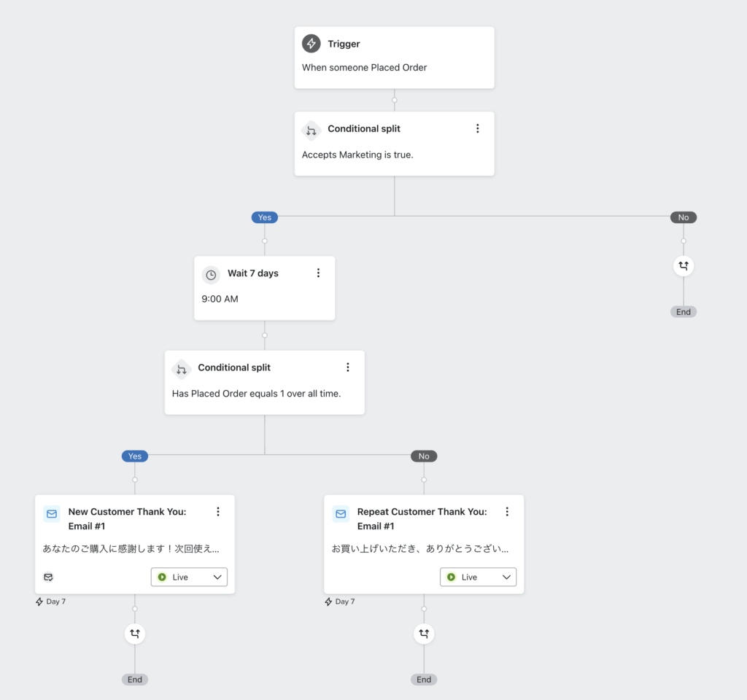Click the Has Placed Order split icon
The height and width of the screenshot is (700, 747).
pyautogui.click(x=182, y=370)
